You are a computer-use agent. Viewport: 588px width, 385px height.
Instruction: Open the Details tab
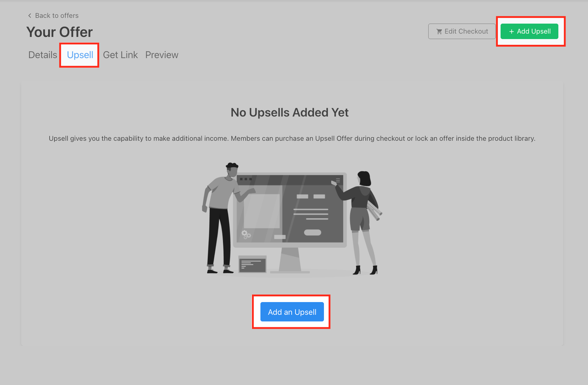pyautogui.click(x=43, y=55)
